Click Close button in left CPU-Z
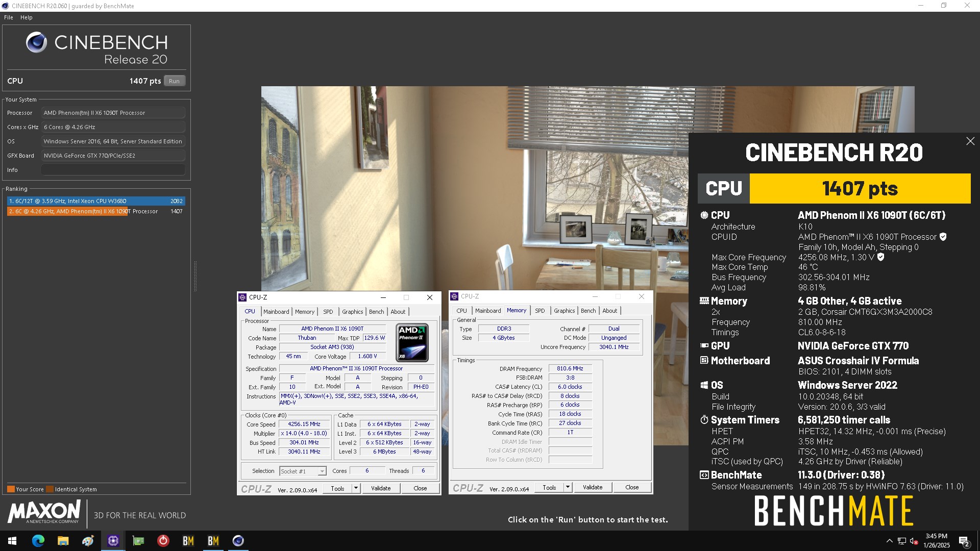The width and height of the screenshot is (980, 551). [x=420, y=488]
